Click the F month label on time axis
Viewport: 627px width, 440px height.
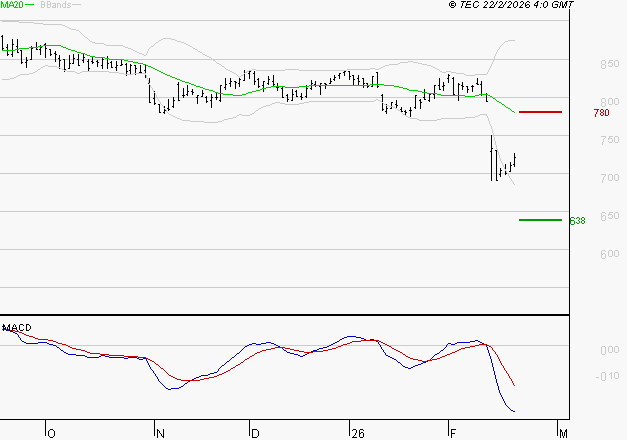tap(453, 434)
